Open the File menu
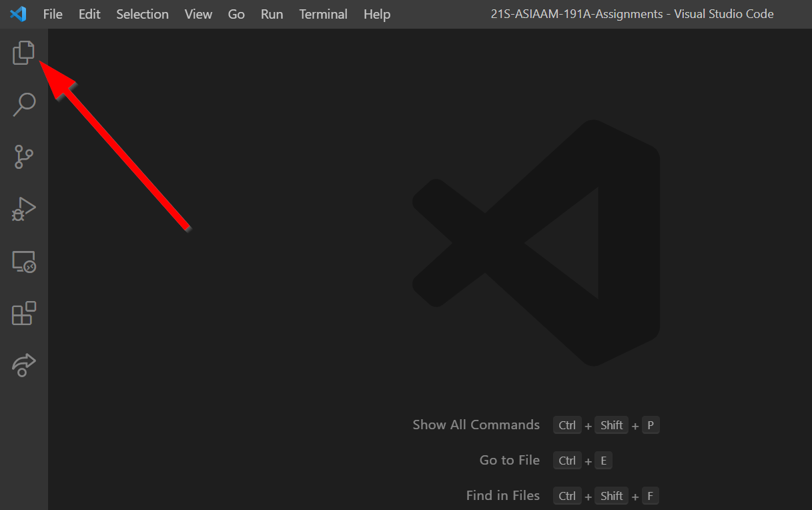 53,14
